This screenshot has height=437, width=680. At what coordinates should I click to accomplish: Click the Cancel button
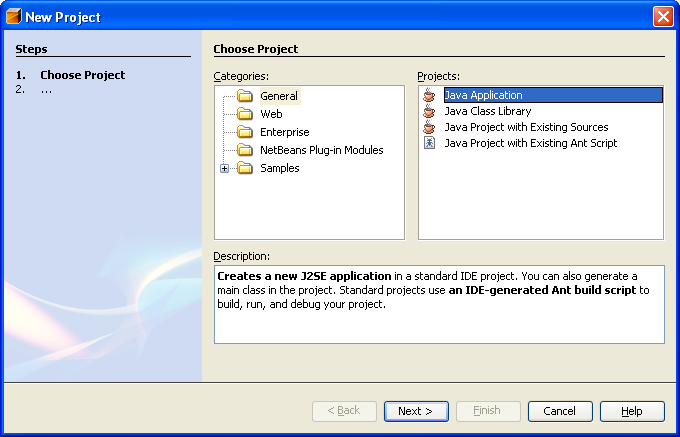pos(560,411)
